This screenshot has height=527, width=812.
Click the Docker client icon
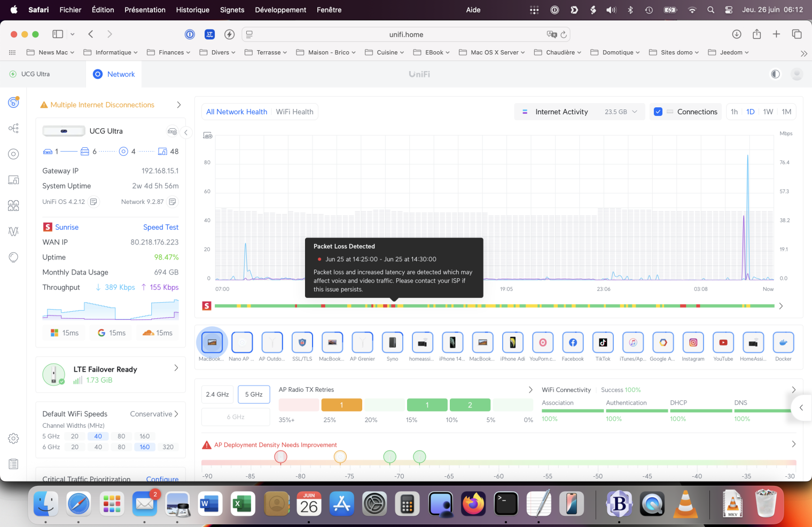tap(783, 343)
